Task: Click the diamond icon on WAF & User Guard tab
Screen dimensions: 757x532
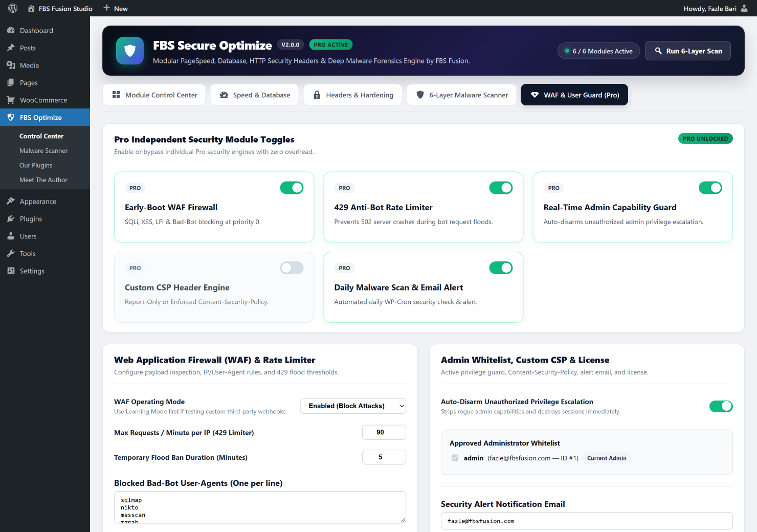Action: point(535,95)
